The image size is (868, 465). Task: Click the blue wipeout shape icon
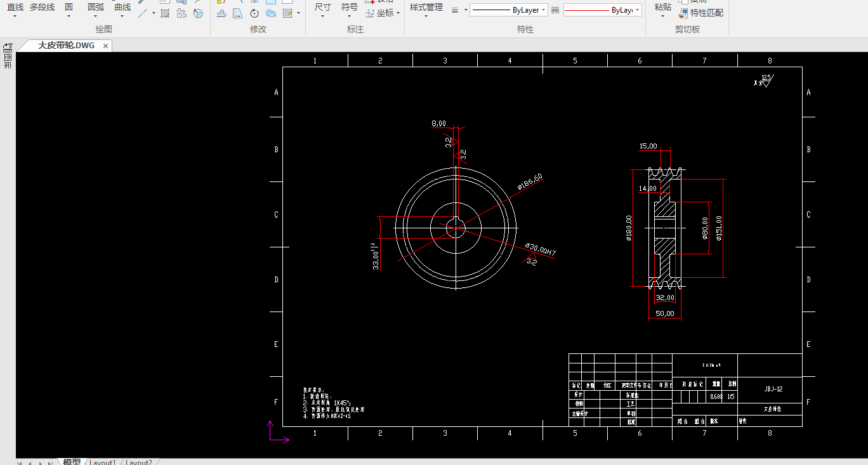coord(198,13)
